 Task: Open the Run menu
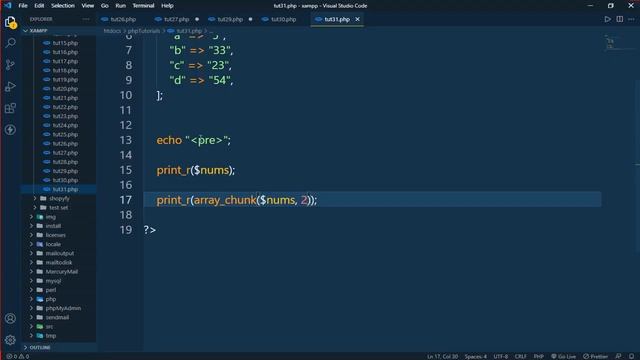coord(120,6)
